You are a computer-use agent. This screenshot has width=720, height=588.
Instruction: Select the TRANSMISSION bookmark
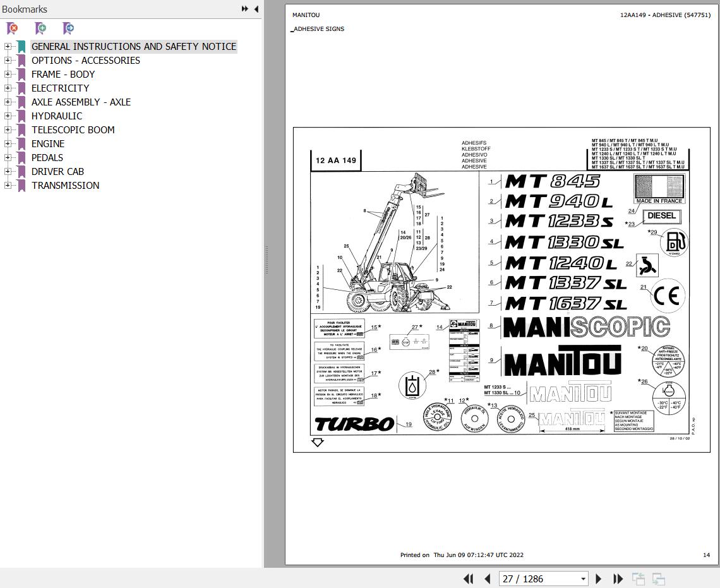pyautogui.click(x=65, y=186)
